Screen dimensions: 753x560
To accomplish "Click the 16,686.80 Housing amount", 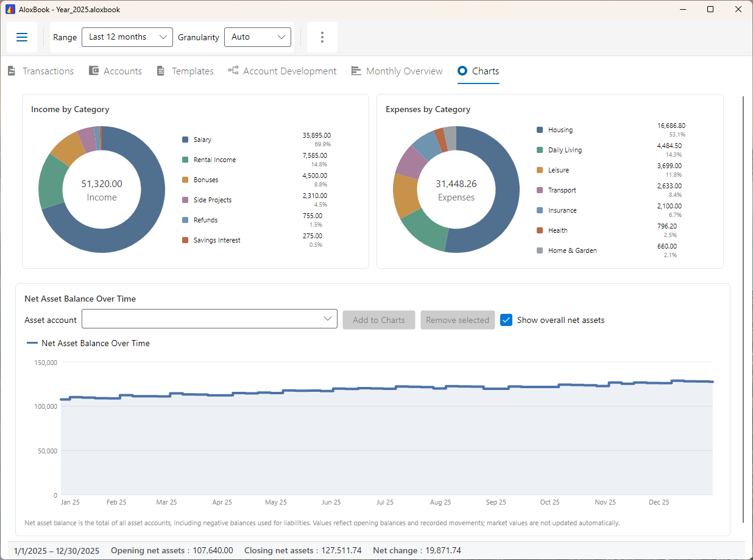I will (671, 126).
